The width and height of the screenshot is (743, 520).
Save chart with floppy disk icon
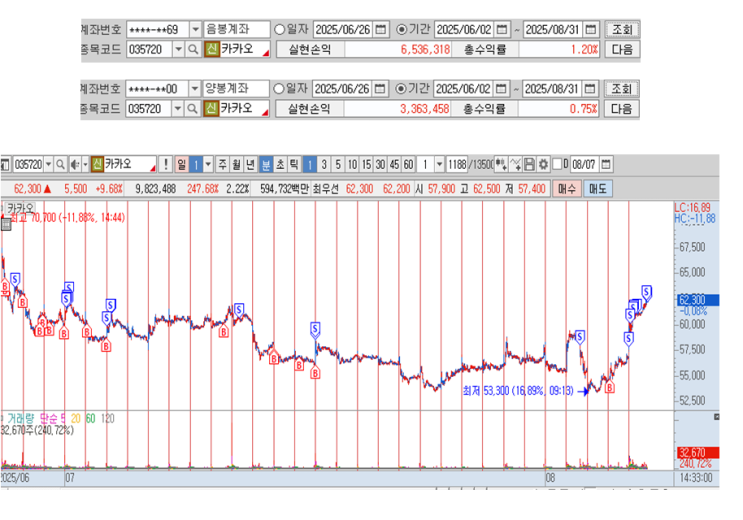[x=529, y=164]
